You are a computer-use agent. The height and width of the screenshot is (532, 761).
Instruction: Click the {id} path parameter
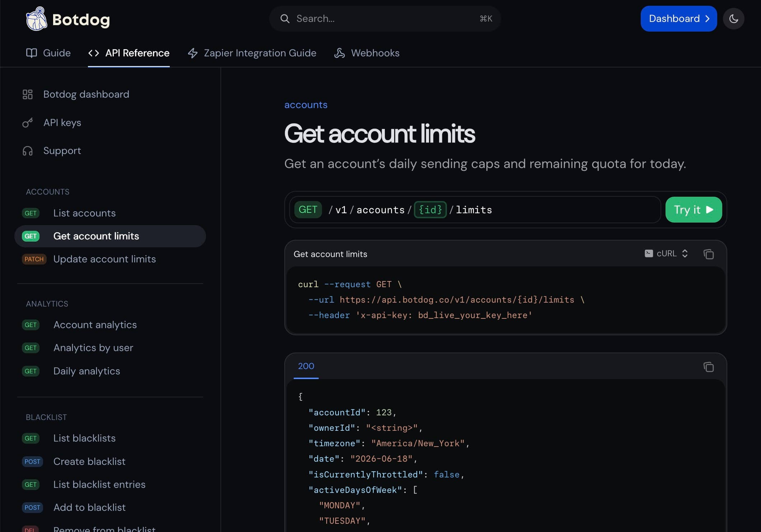[x=430, y=210]
